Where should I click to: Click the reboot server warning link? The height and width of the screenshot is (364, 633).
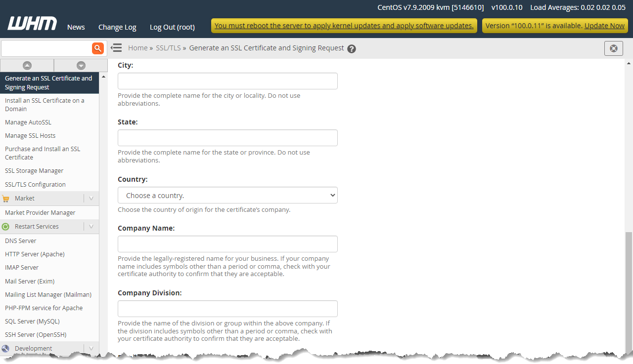tap(344, 25)
